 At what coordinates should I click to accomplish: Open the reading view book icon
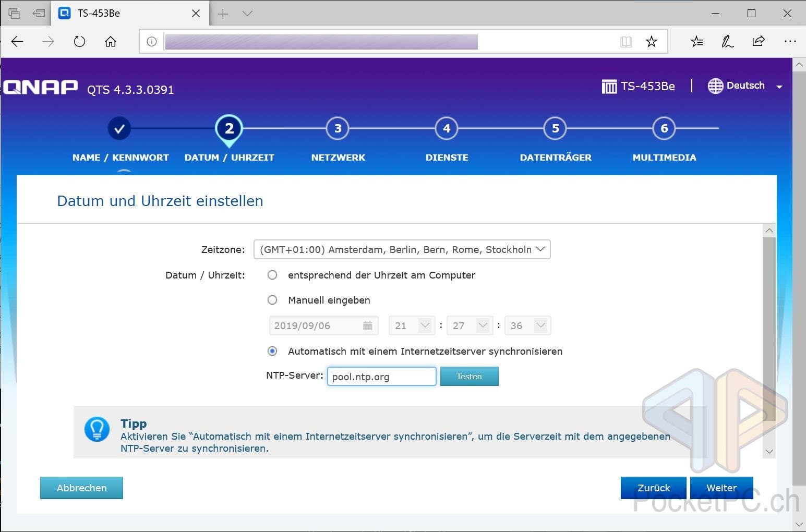(626, 42)
